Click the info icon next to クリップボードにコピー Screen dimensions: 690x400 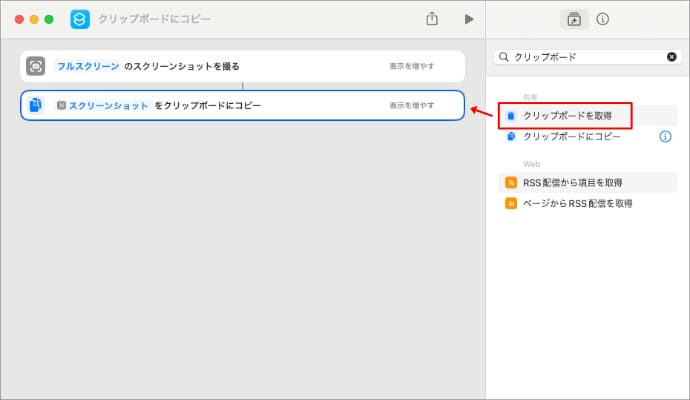pos(665,136)
